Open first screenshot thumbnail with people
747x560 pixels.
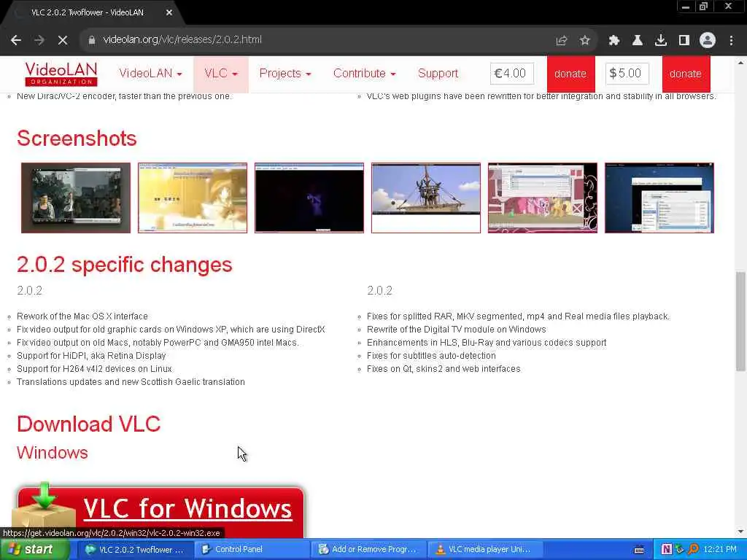click(76, 198)
